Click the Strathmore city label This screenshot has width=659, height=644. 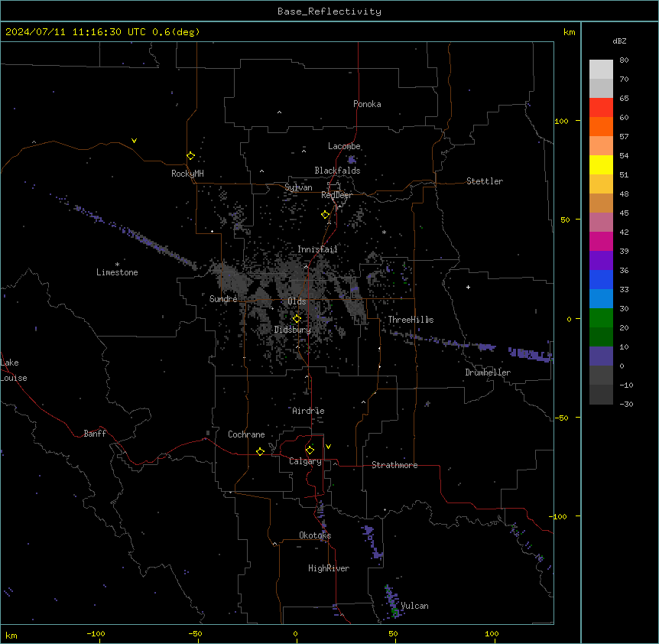[x=394, y=465]
